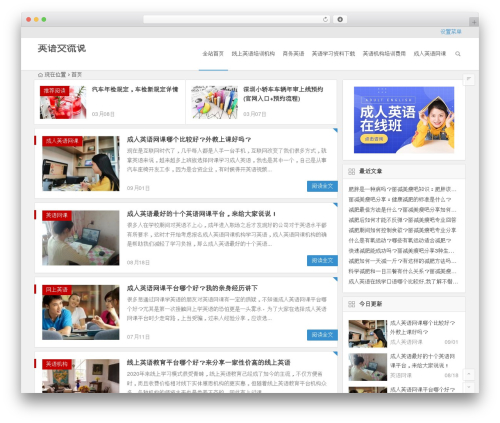Click the charts thumbnail of 深圳小轿车 post

click(x=215, y=102)
